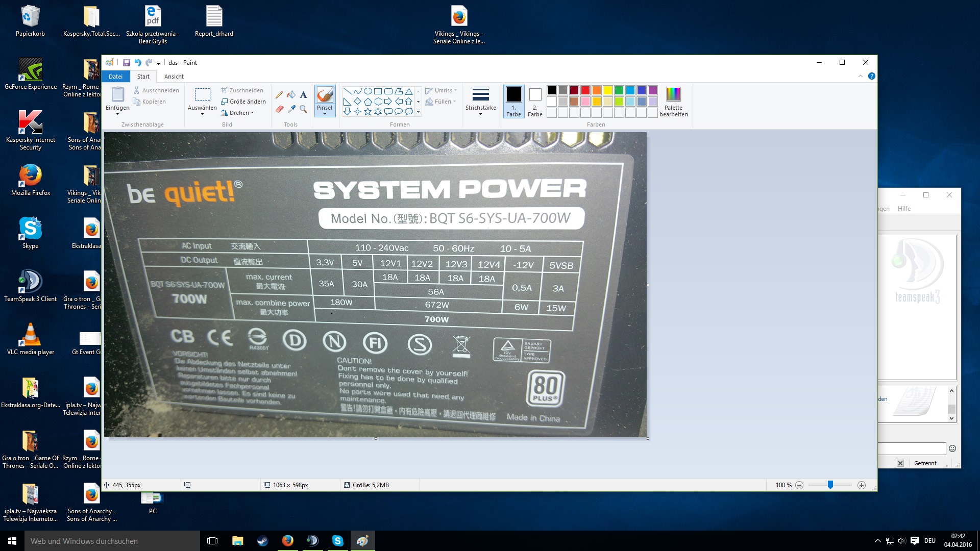Pick the red color swatch
This screenshot has height=551, width=980.
click(x=585, y=90)
